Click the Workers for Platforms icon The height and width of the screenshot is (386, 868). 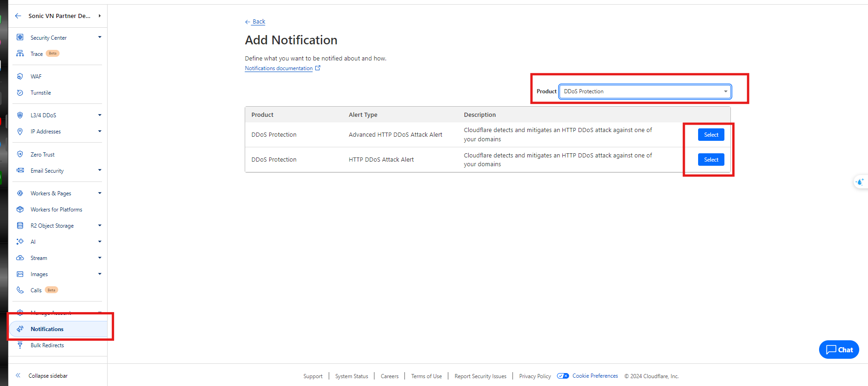click(x=20, y=210)
